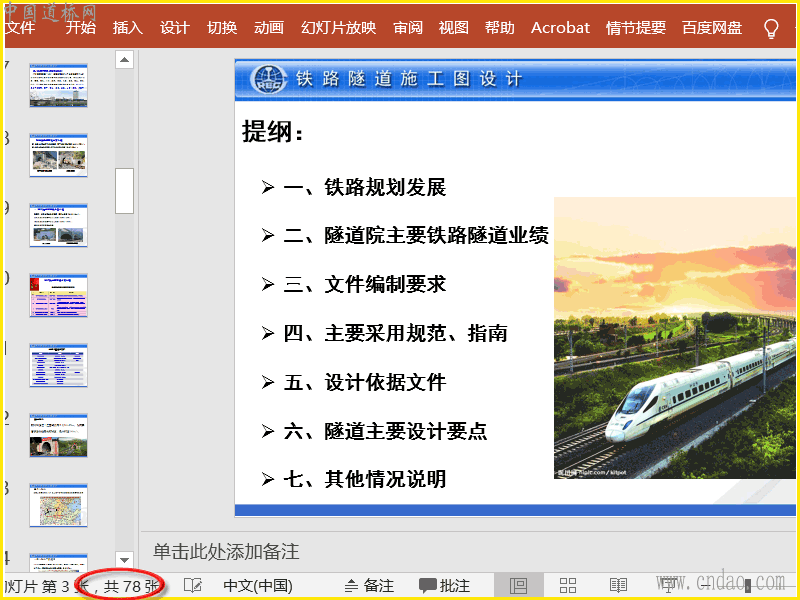The image size is (800, 600).
Task: Click the slide title 铁路隧道施工图设计
Action: coord(409,79)
